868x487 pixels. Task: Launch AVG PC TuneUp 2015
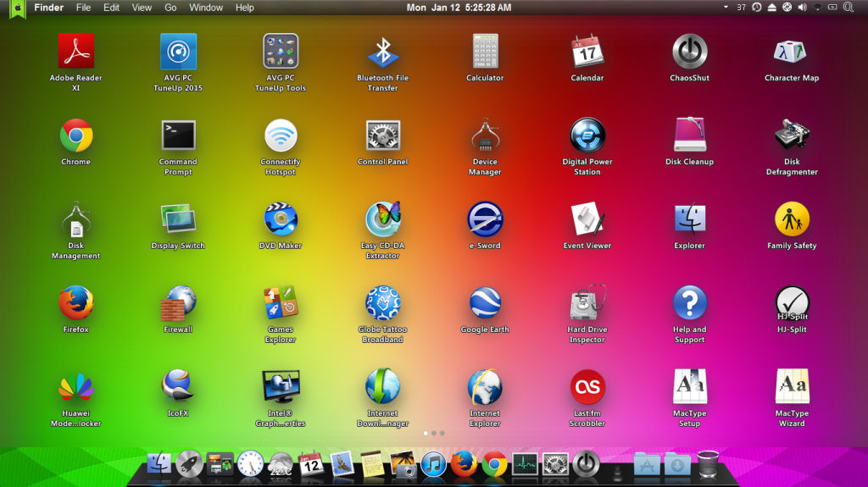(x=178, y=52)
